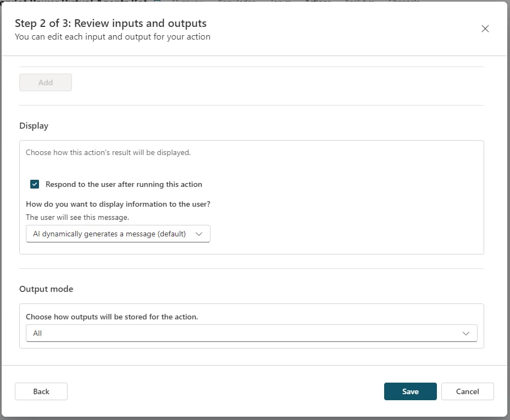The width and height of the screenshot is (510, 420).
Task: Cancel the action setup
Action: (x=467, y=391)
